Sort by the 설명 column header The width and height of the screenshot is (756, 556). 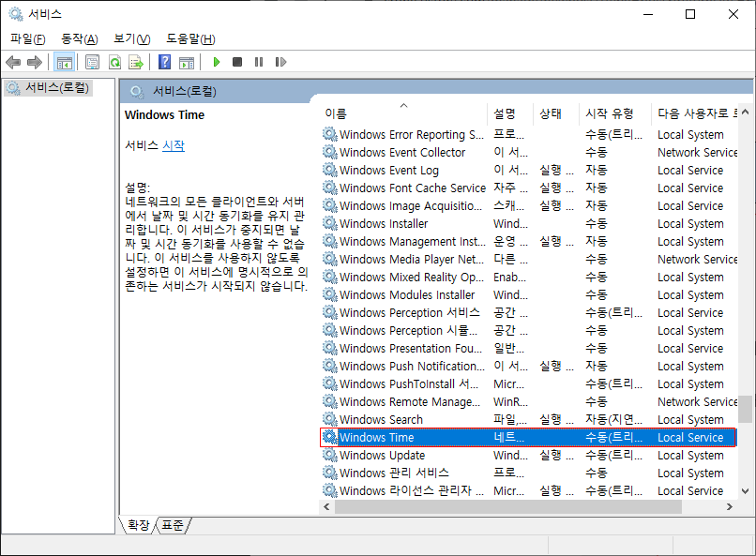point(510,113)
